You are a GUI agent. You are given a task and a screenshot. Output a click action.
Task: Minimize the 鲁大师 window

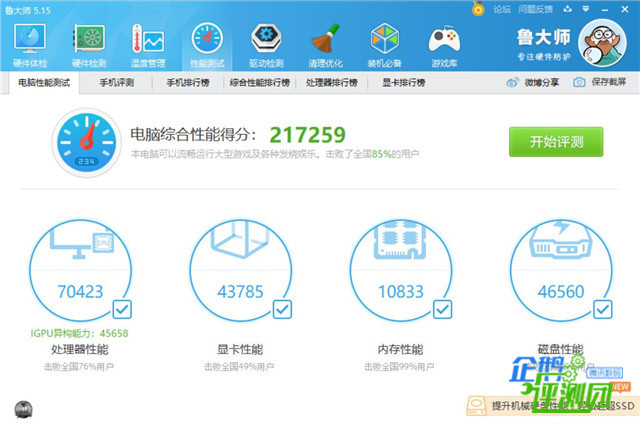[605, 9]
